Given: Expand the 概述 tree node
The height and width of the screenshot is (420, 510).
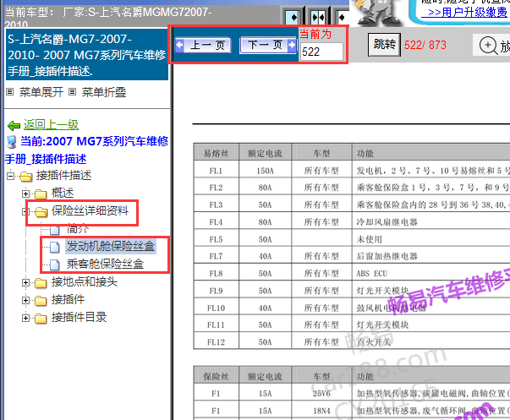Looking at the screenshot, I should pos(25,194).
